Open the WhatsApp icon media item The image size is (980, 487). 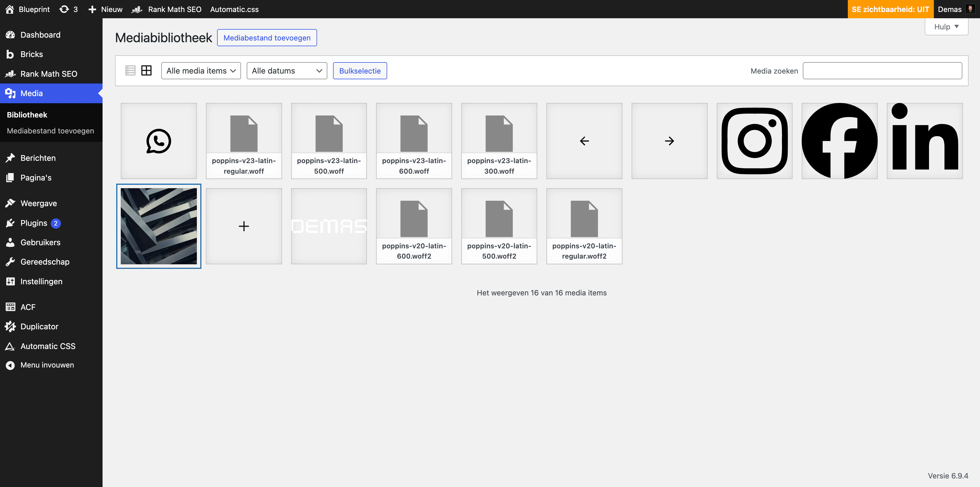tap(159, 141)
